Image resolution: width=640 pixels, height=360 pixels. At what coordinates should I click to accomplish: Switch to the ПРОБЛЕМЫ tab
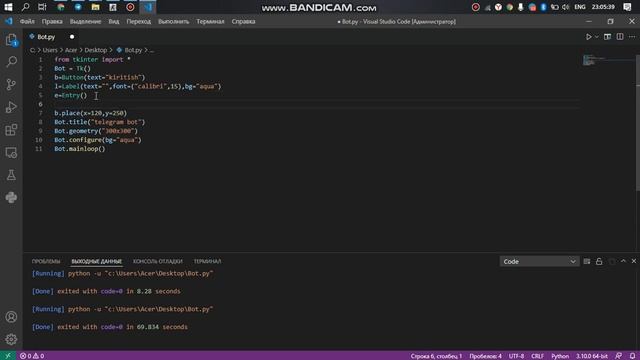click(46, 261)
